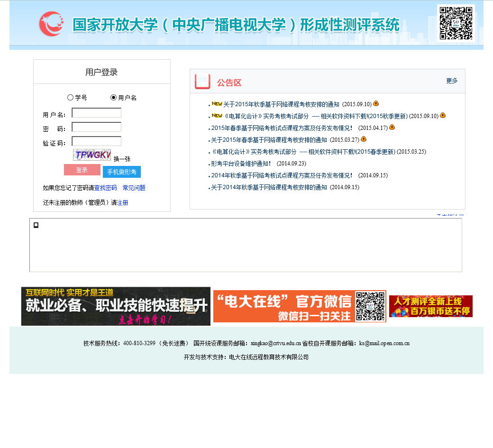
Task: Click the hotline number 400-810-3299
Action: click(x=139, y=343)
